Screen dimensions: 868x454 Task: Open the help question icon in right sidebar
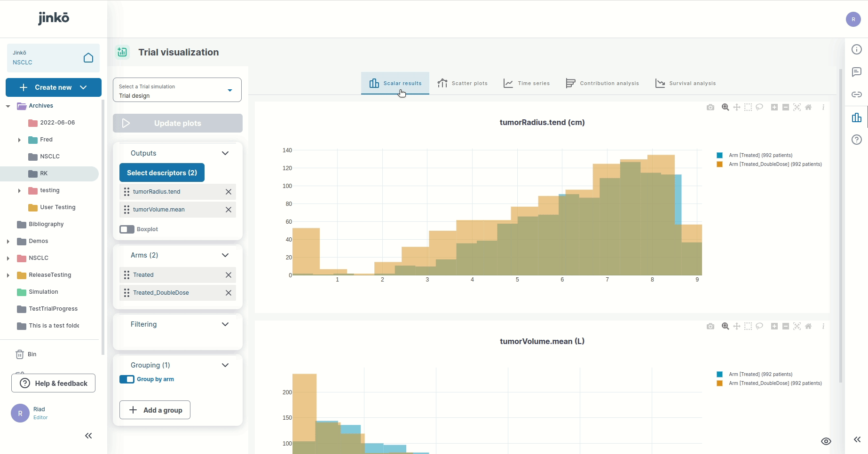(x=857, y=140)
